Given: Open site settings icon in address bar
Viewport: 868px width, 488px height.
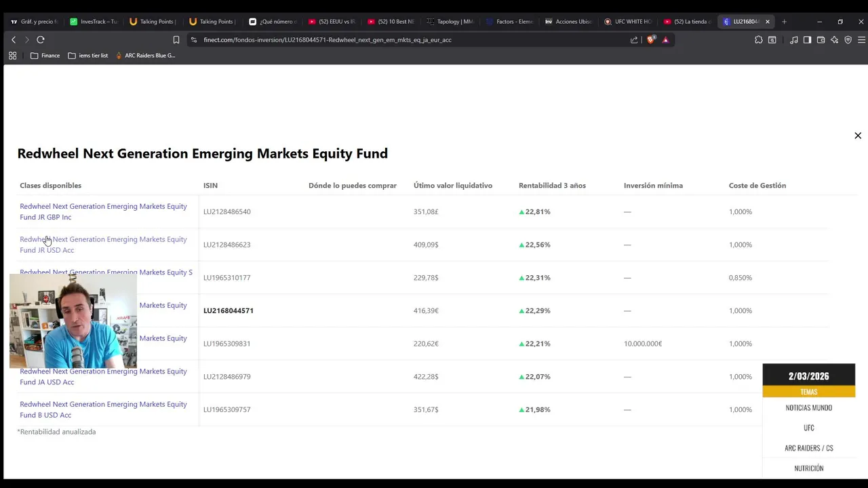Looking at the screenshot, I should (194, 40).
